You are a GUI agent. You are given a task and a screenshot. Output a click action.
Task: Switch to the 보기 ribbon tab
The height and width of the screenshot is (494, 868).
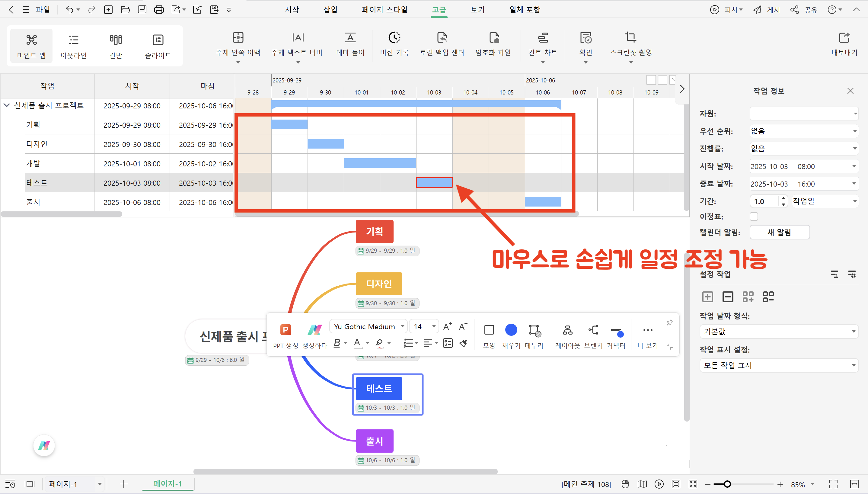coord(477,9)
